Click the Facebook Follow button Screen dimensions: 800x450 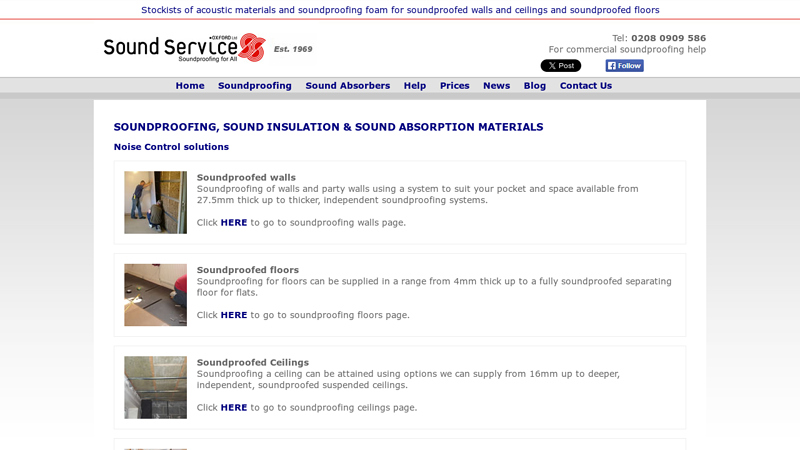624,65
